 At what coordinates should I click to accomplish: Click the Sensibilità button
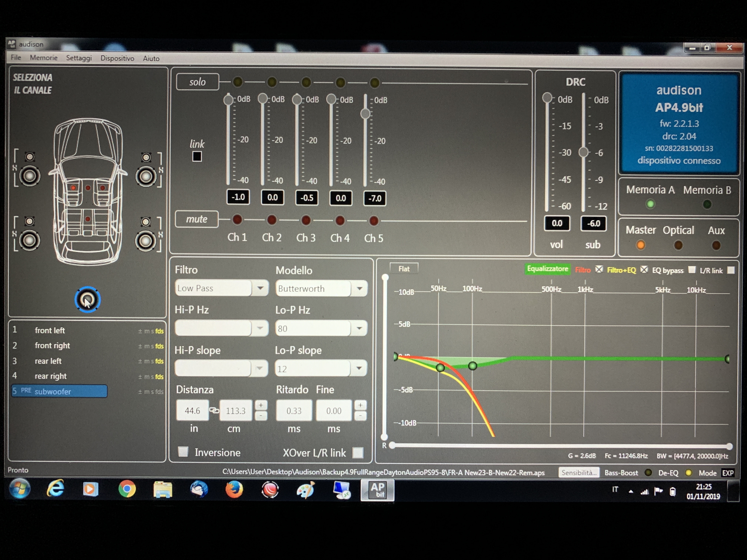pyautogui.click(x=579, y=473)
